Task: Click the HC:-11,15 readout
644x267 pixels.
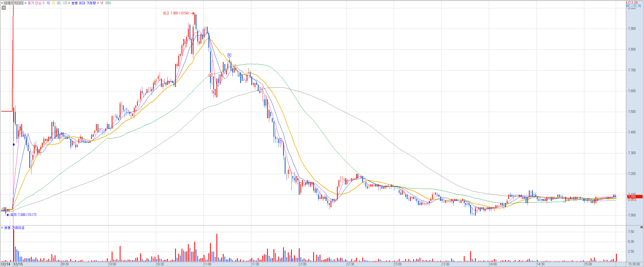Action: (x=634, y=6)
